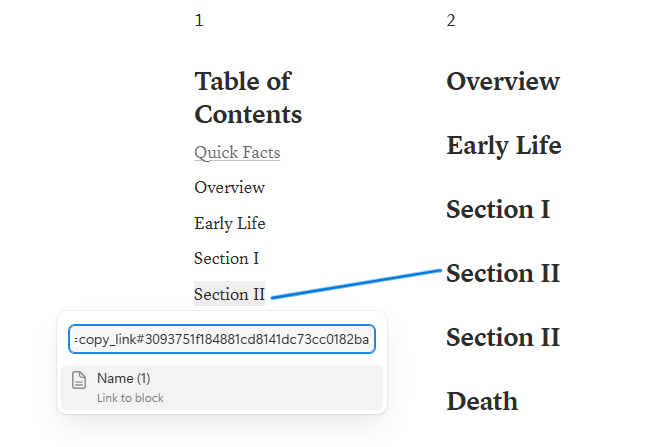Image resolution: width=660 pixels, height=447 pixels.
Task: Click the blue connector line annotation
Action: [356, 284]
